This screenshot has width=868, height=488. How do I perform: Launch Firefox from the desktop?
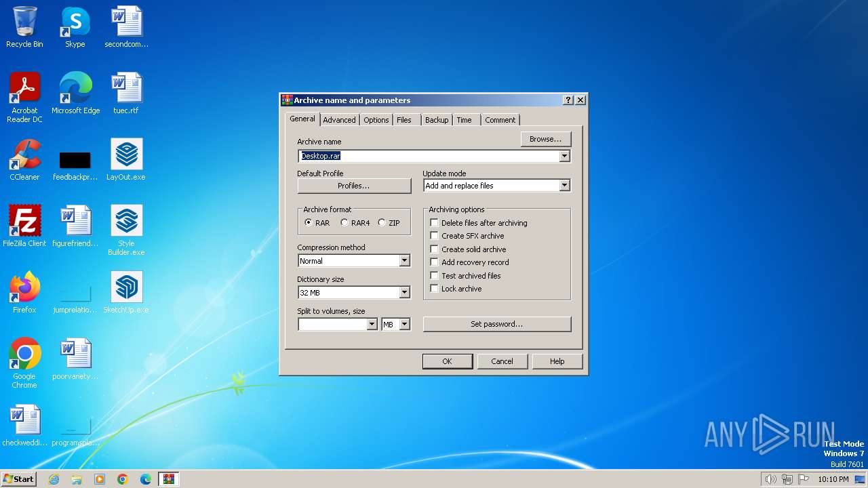point(24,293)
